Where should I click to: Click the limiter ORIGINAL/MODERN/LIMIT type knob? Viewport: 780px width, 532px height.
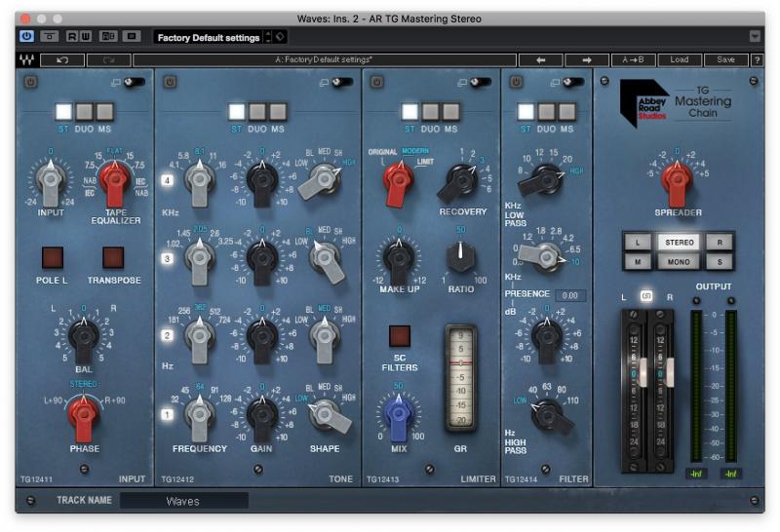click(x=399, y=182)
